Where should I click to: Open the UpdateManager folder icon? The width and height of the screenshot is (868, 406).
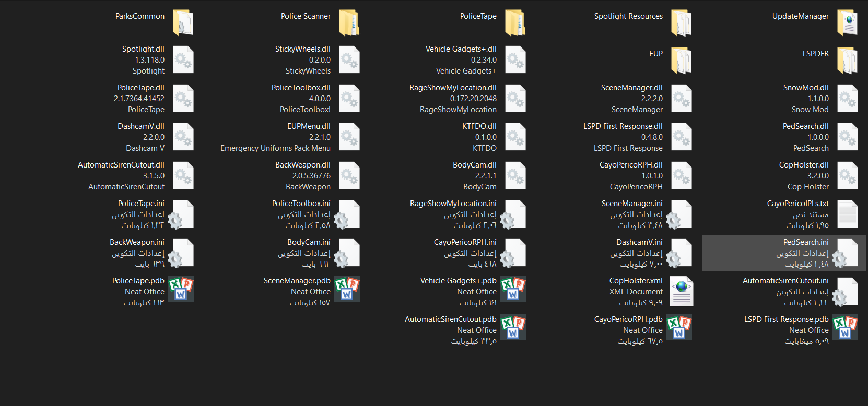pyautogui.click(x=847, y=22)
